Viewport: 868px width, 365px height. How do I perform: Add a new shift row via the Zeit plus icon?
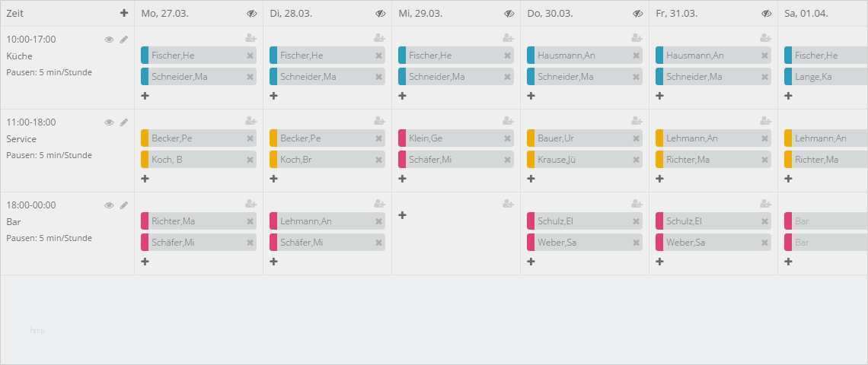124,13
